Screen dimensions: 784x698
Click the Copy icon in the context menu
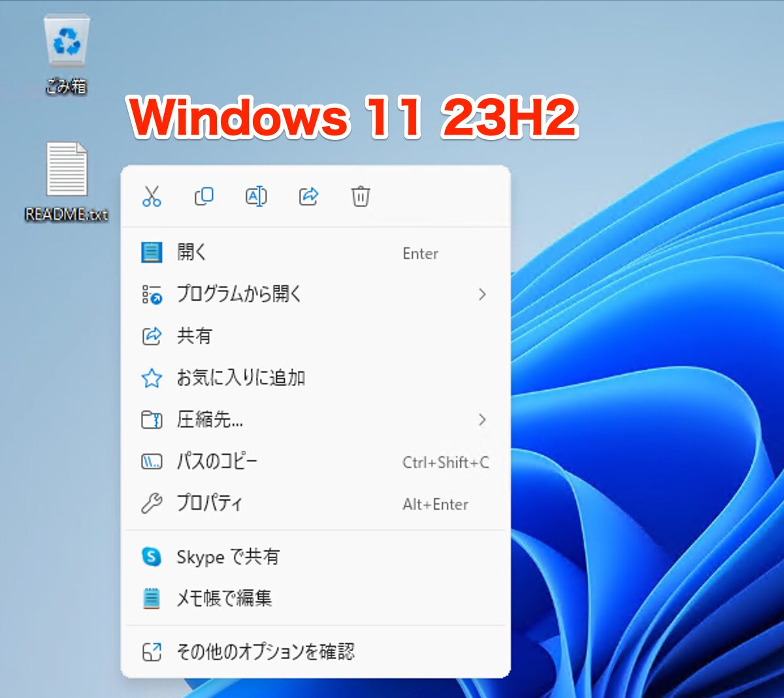[x=203, y=196]
